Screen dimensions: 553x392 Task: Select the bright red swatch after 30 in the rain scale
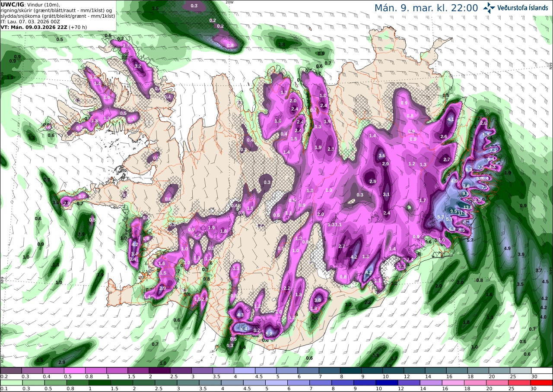pyautogui.click(x=542, y=383)
